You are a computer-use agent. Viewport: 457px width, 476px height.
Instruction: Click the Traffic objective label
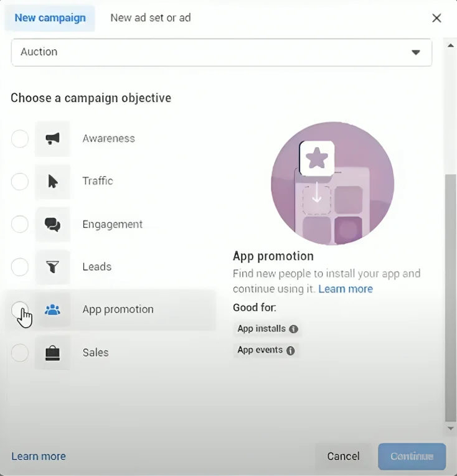(x=98, y=181)
